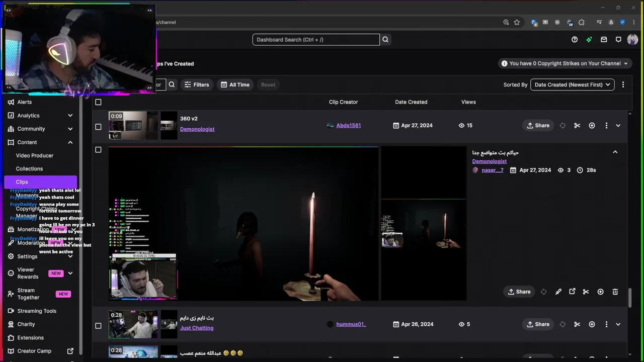Screen dimensions: 644x362
Task: Click the sword icon in the expanded clip
Action: pos(558,292)
